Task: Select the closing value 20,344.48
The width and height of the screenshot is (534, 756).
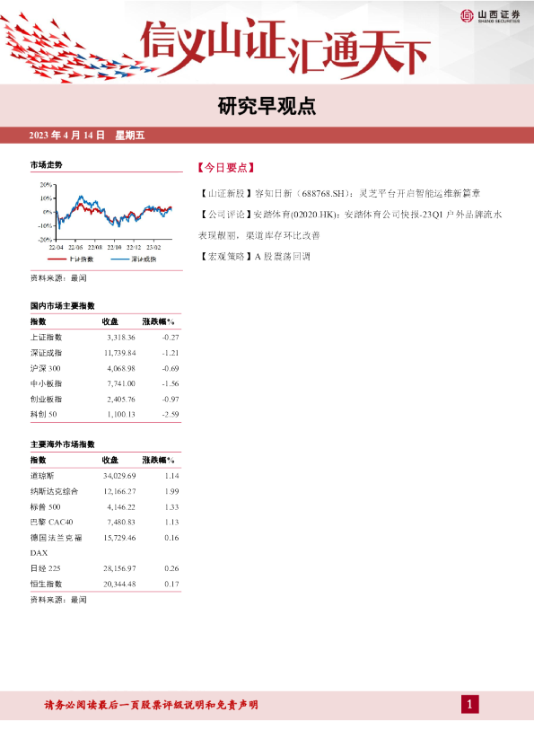Action: point(119,584)
